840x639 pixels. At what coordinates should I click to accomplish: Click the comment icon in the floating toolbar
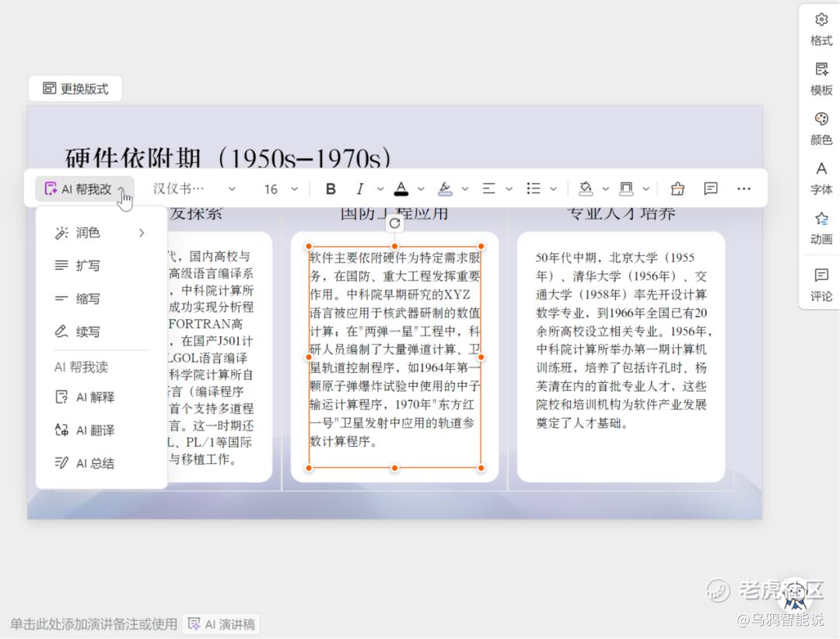click(710, 188)
